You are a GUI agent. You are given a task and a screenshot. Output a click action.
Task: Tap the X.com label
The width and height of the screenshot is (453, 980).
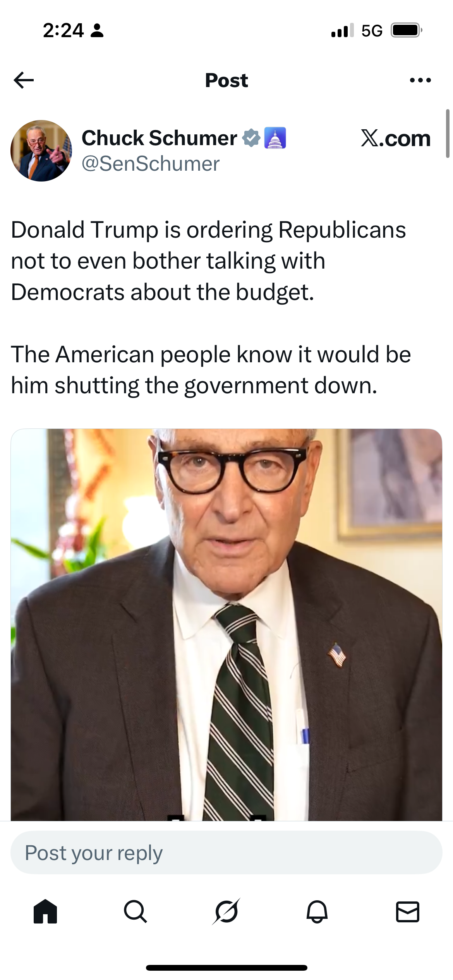(396, 138)
